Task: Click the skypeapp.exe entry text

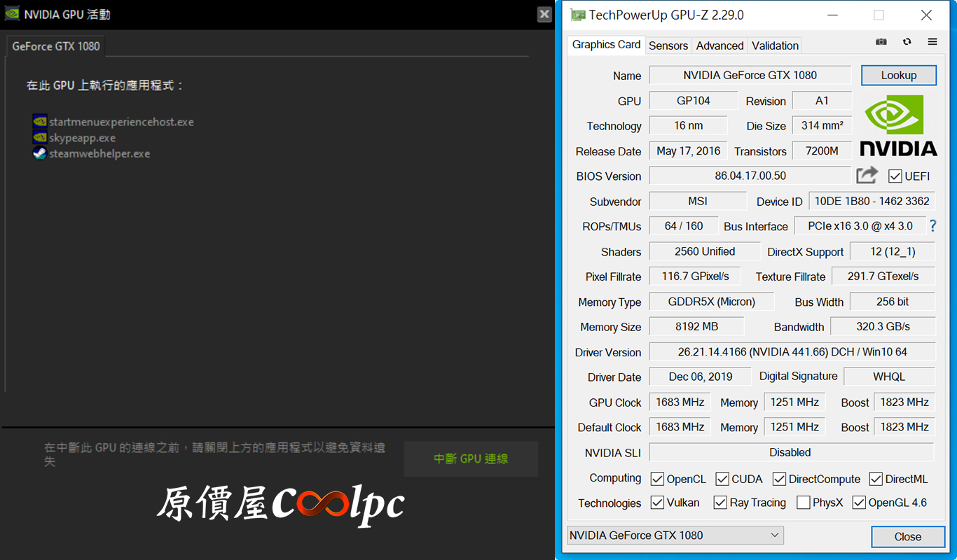Action: coord(83,138)
